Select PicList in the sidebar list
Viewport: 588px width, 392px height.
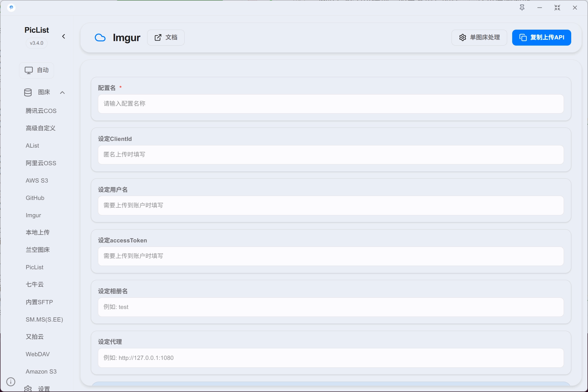click(x=34, y=267)
